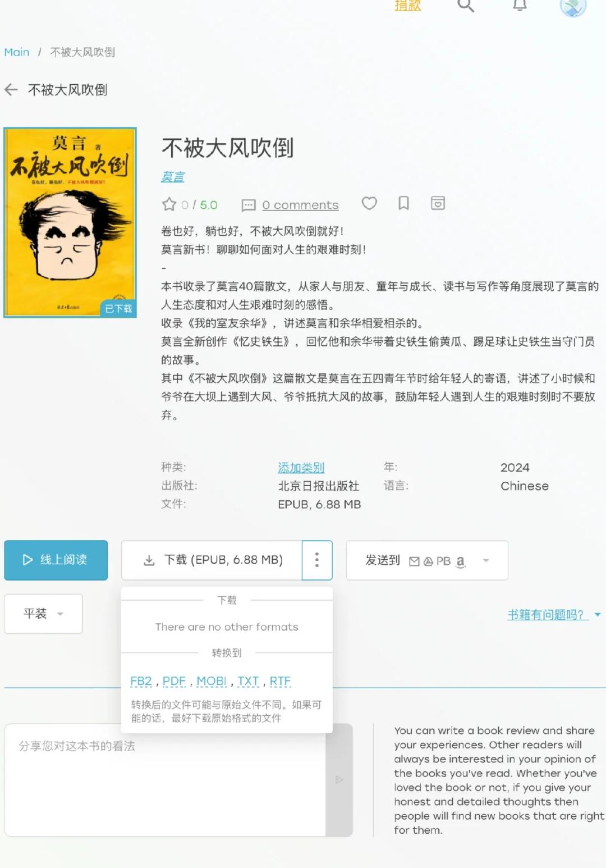Download the EPUB 6.88 MB file
Viewport: 606px width, 868px height.
[x=212, y=560]
